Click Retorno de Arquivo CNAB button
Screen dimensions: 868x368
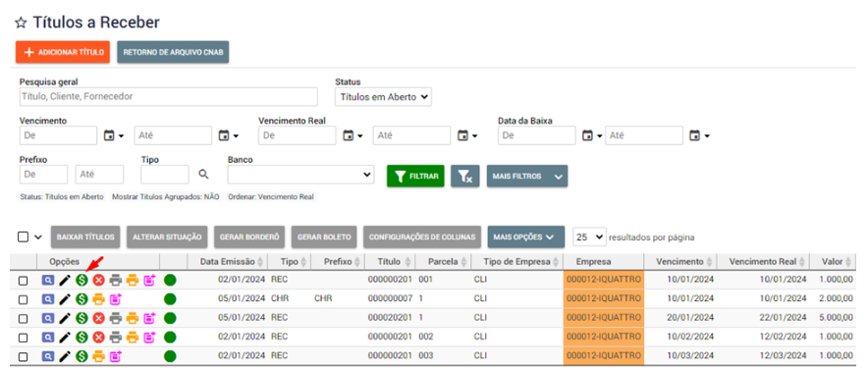(173, 52)
